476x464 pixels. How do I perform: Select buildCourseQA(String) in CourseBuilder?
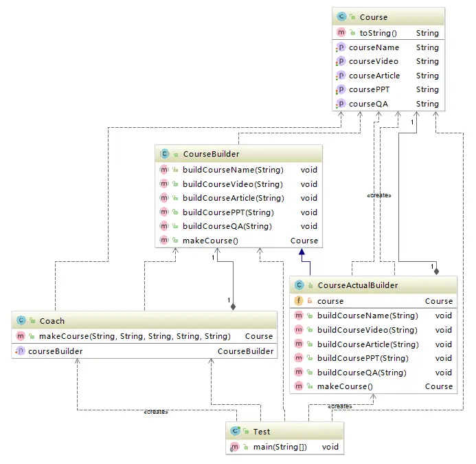click(227, 226)
